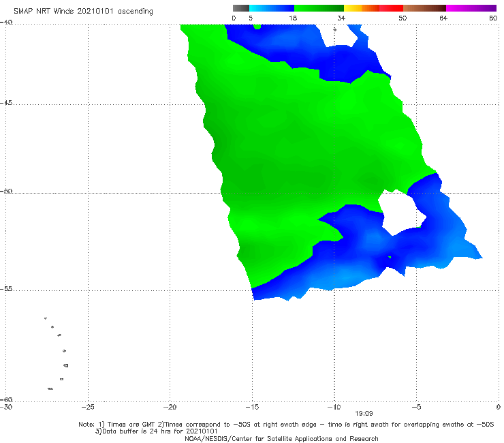Click the longitude axis label '-25'

88,407
